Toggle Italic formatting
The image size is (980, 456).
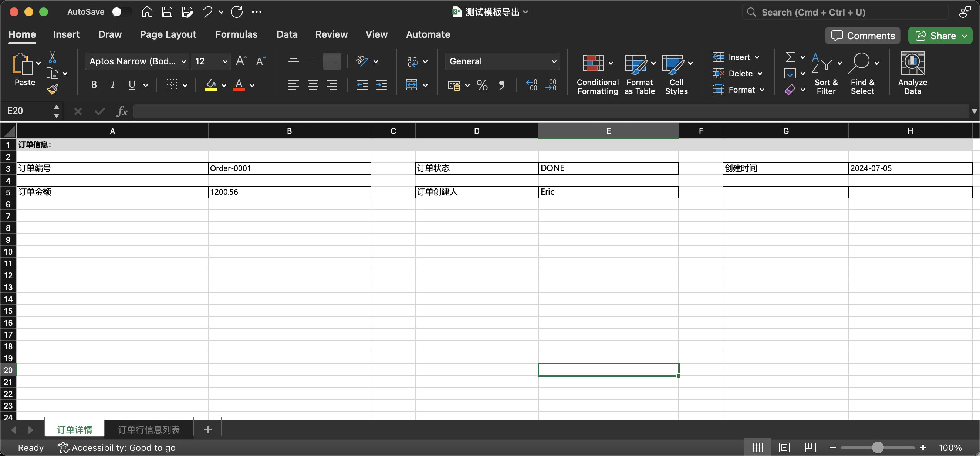[x=113, y=85]
